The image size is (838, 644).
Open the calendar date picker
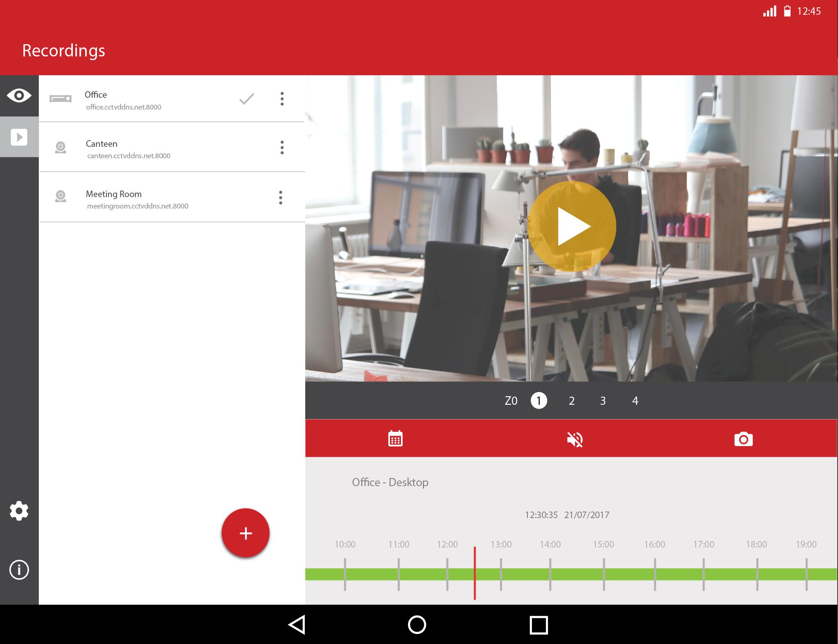[x=395, y=438]
